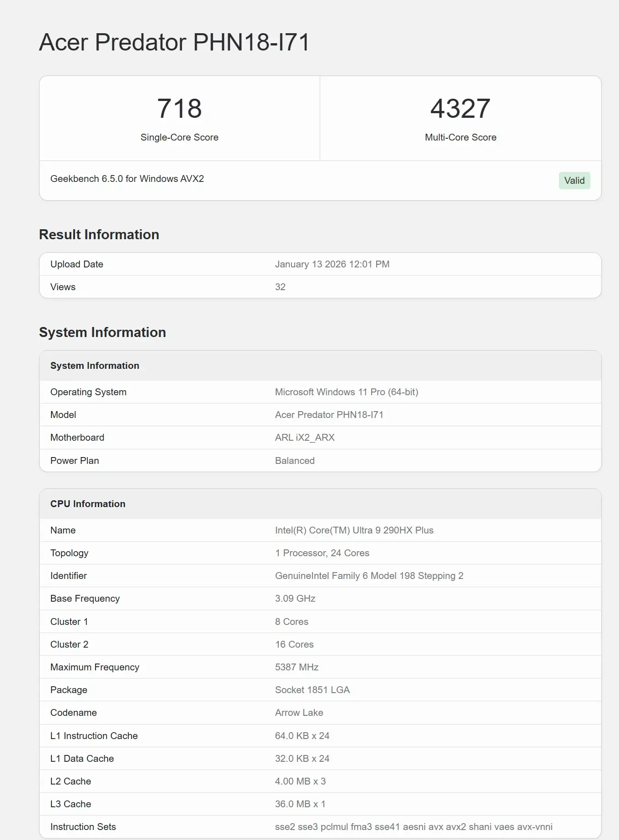Viewport: 619px width, 840px height.
Task: Select the Acer Predator PHN18-I71 page title
Action: pos(175,42)
